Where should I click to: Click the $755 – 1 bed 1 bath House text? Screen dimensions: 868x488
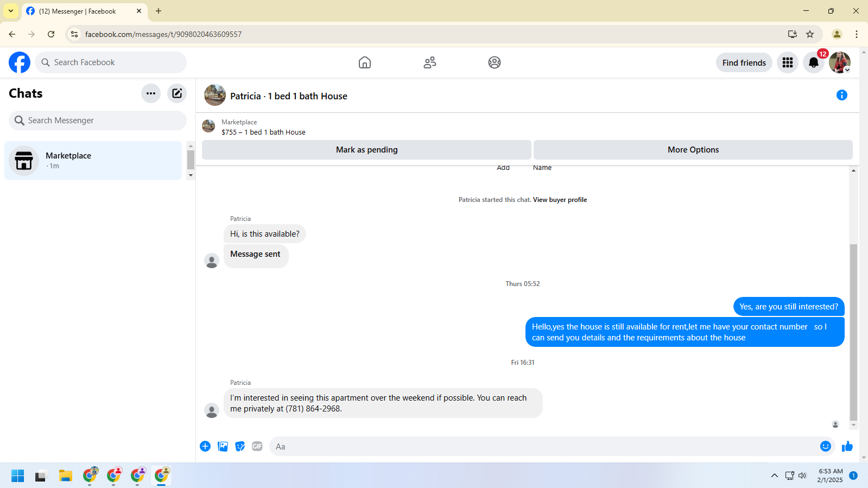click(x=263, y=132)
